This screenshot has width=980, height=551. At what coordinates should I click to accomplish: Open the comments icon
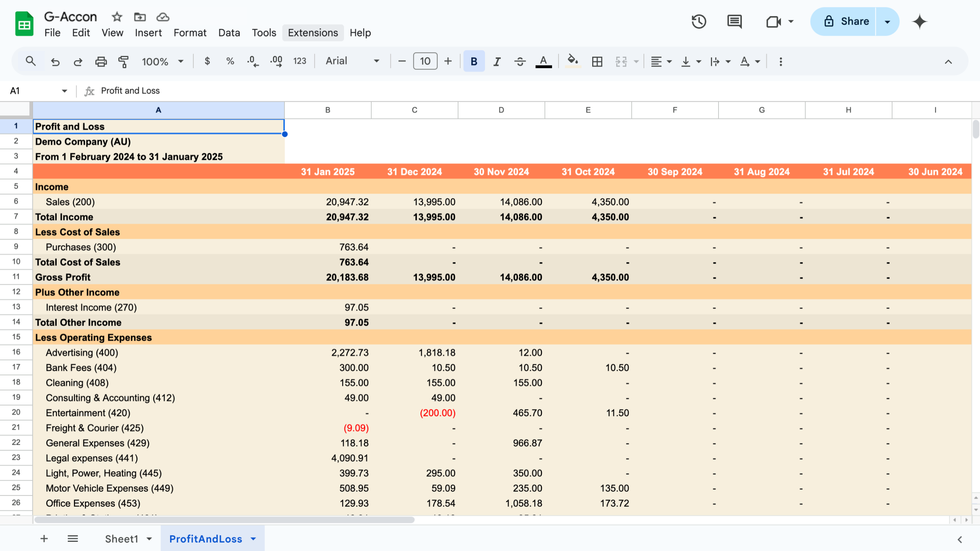(734, 21)
